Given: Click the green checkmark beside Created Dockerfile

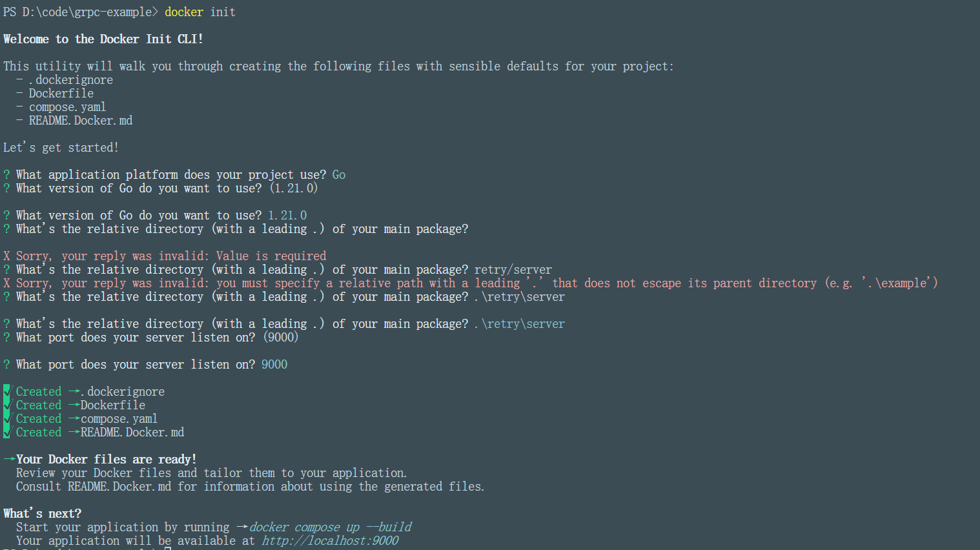Looking at the screenshot, I should (x=7, y=405).
